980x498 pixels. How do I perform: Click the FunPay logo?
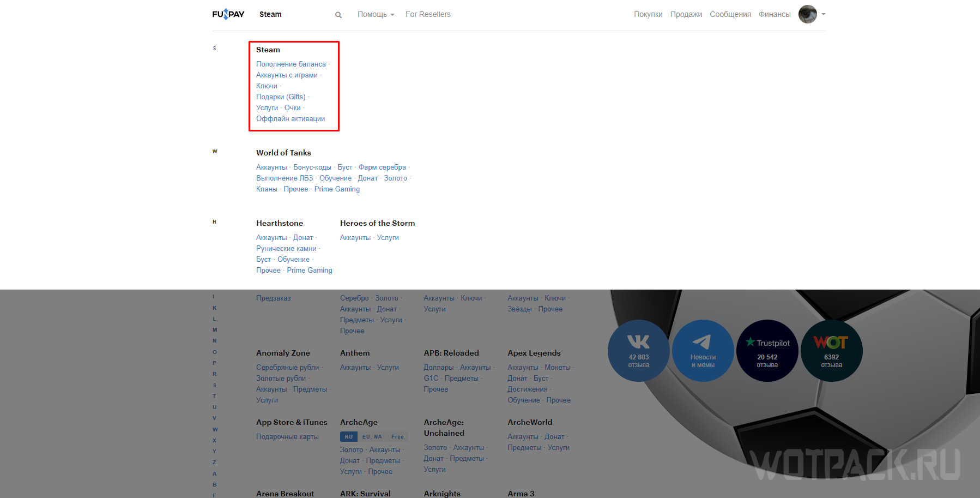[228, 14]
